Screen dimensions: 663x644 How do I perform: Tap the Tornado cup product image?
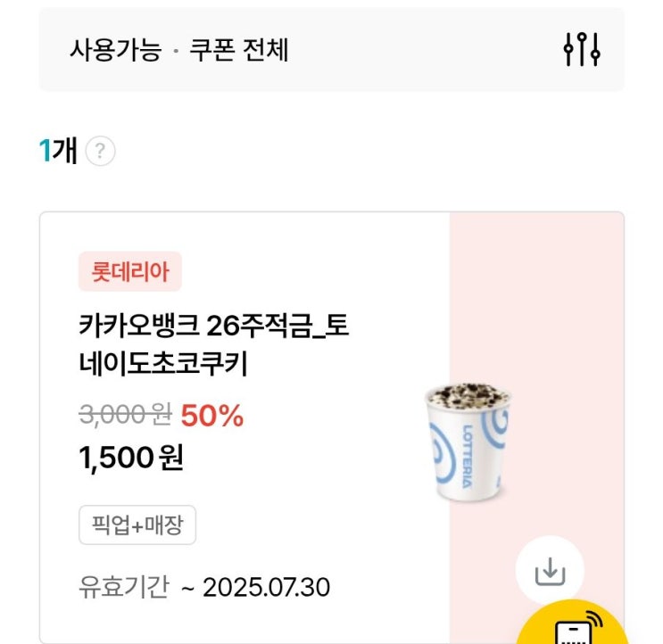[x=467, y=442]
